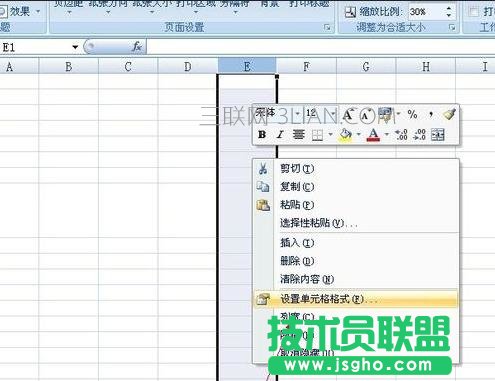
Task: Decrease 缩放比例 with the down arrow
Action: (449, 15)
